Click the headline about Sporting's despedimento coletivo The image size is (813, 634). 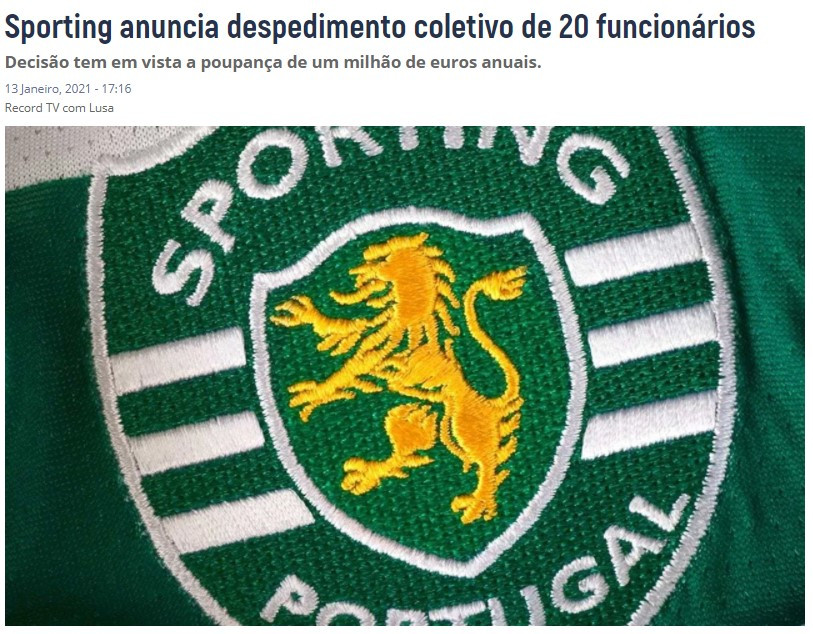380,27
